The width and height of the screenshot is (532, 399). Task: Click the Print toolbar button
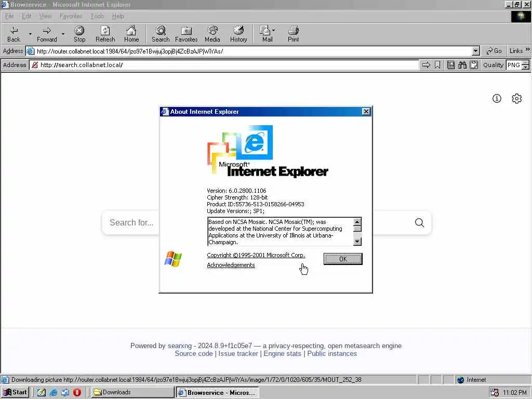[x=293, y=34]
